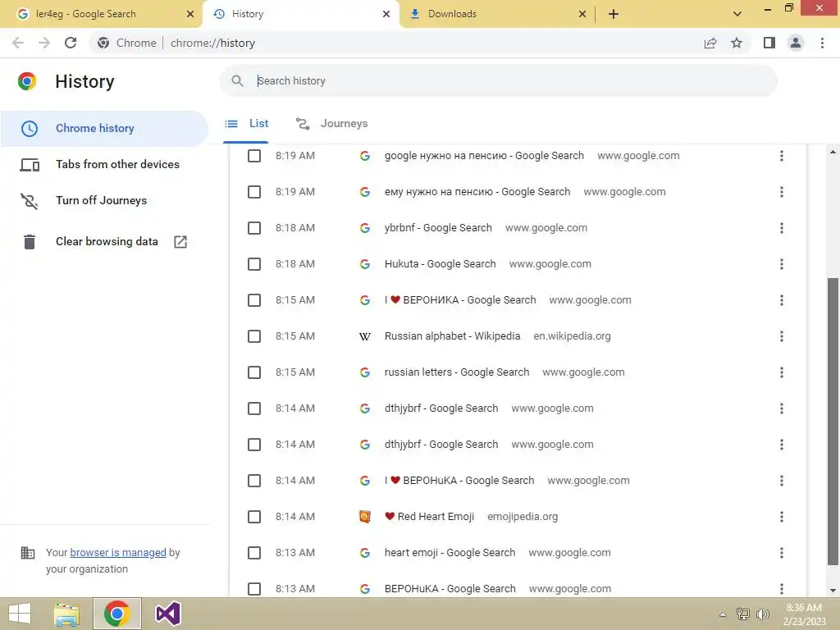The height and width of the screenshot is (630, 840).
Task: Reload the history page
Action: [71, 43]
